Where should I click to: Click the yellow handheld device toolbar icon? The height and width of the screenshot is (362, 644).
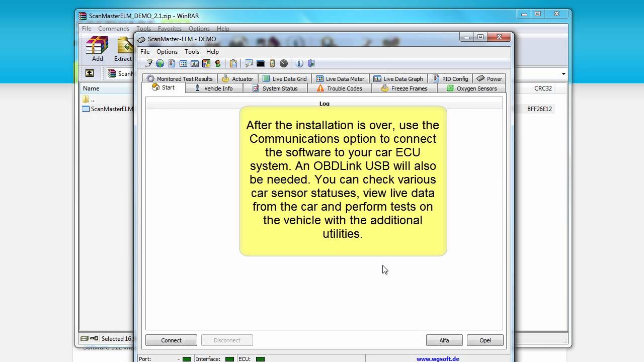[272, 63]
